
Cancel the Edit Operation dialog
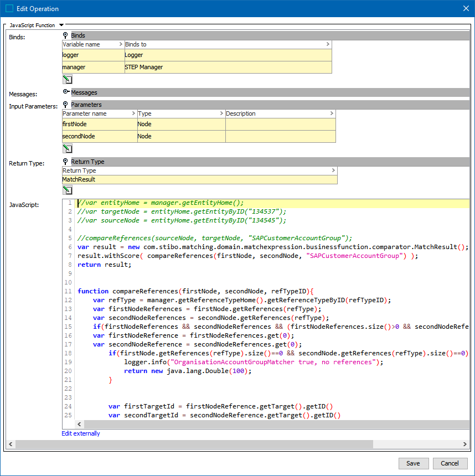pos(450,463)
